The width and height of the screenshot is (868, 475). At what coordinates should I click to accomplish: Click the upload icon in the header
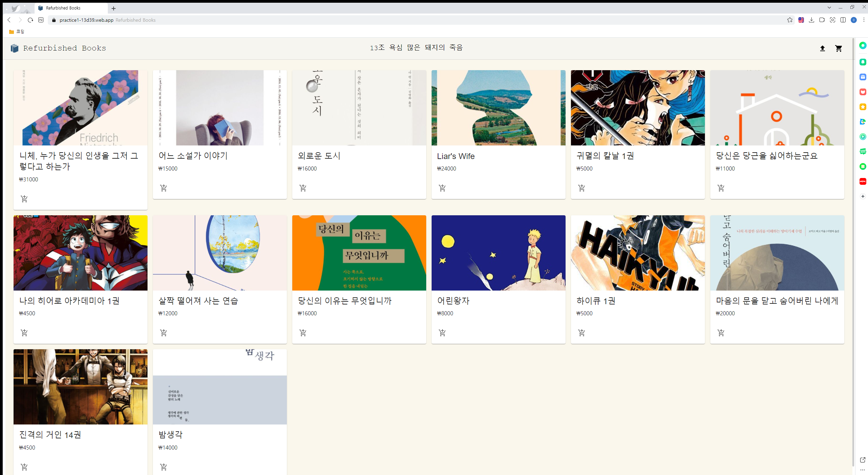coord(823,48)
